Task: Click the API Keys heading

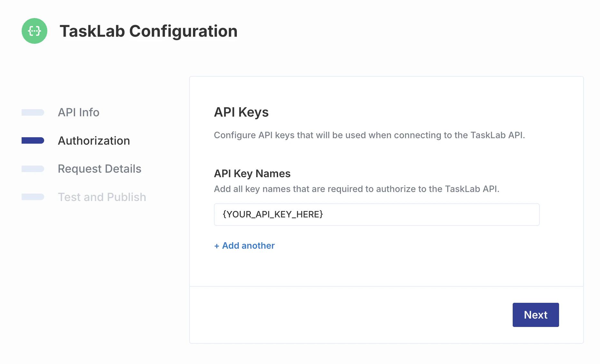Action: (x=241, y=112)
